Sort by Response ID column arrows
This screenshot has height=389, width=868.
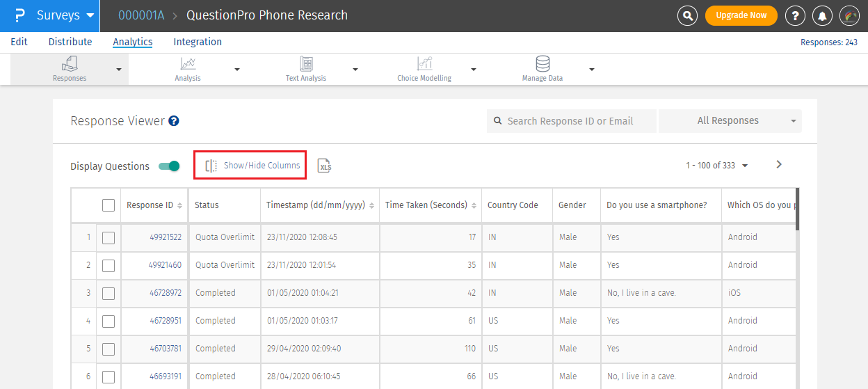click(x=180, y=205)
